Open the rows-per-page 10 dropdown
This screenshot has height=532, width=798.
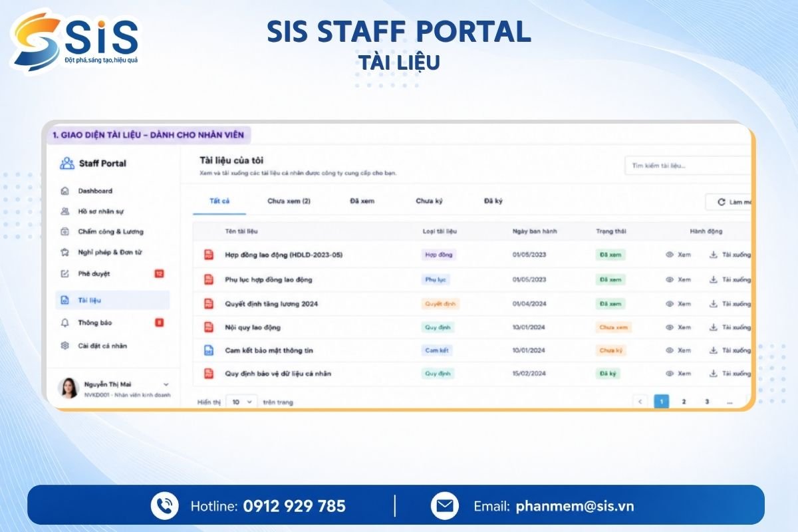click(242, 402)
